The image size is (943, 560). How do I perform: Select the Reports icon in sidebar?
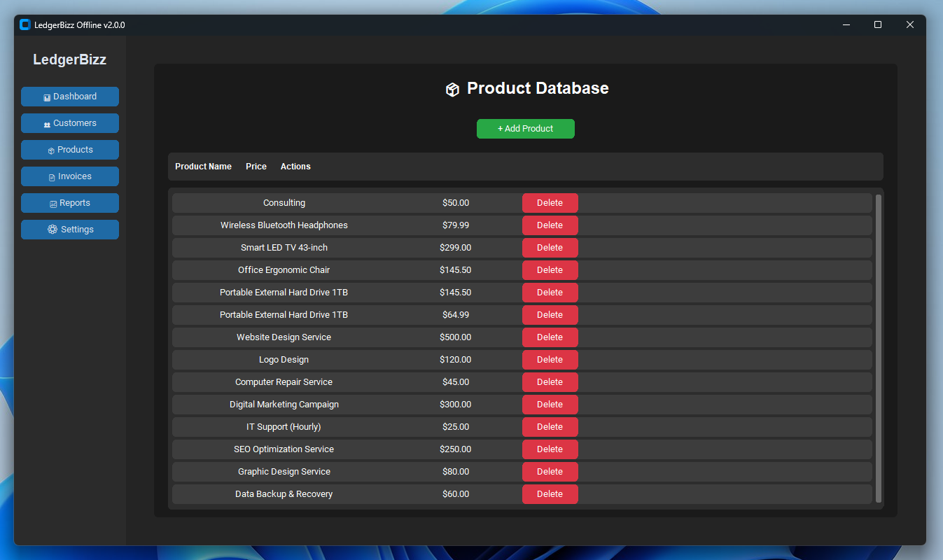(53, 203)
